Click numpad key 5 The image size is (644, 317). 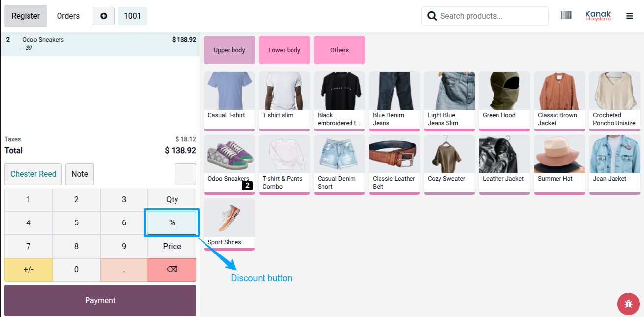(76, 223)
